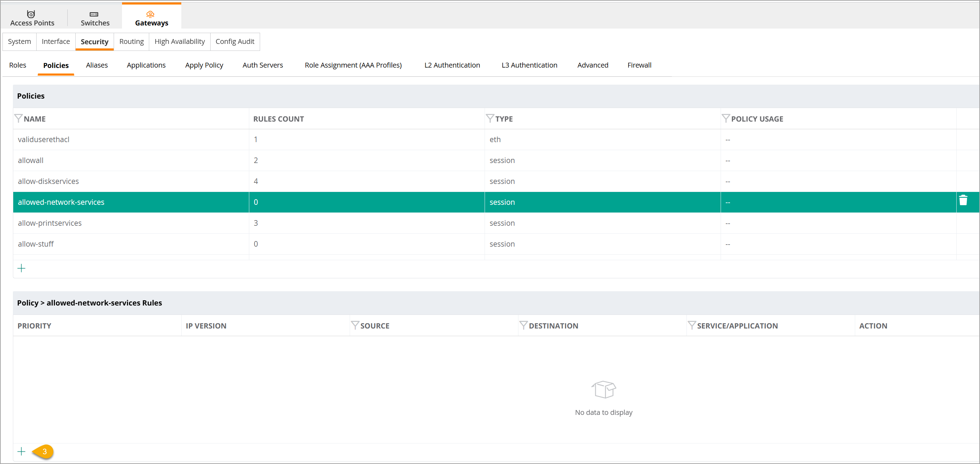Filter rules by SERVICE/APPLICATION column
Viewport: 980px width, 464px height.
pos(692,325)
